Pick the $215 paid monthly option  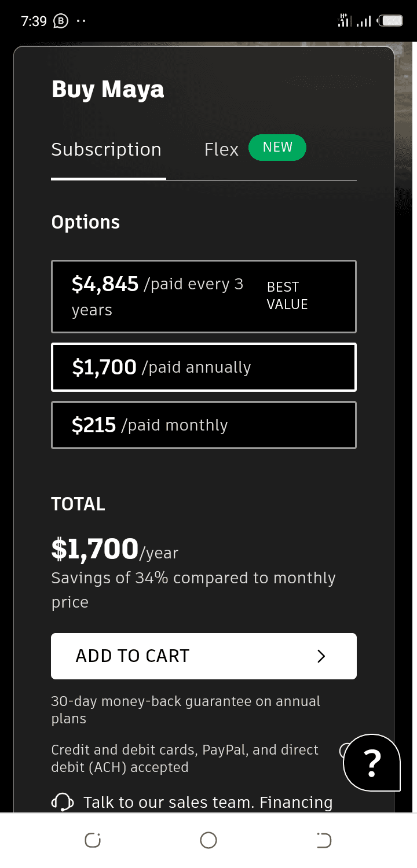tap(204, 425)
